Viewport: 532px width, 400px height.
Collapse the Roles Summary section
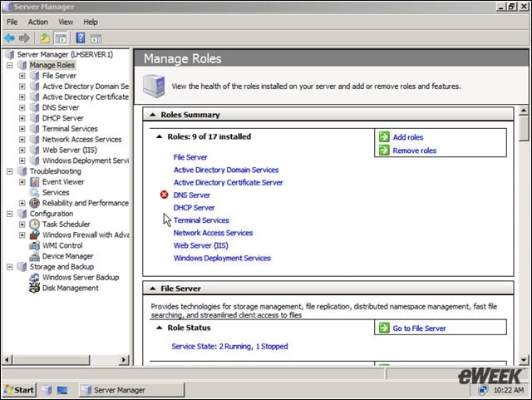[x=153, y=115]
